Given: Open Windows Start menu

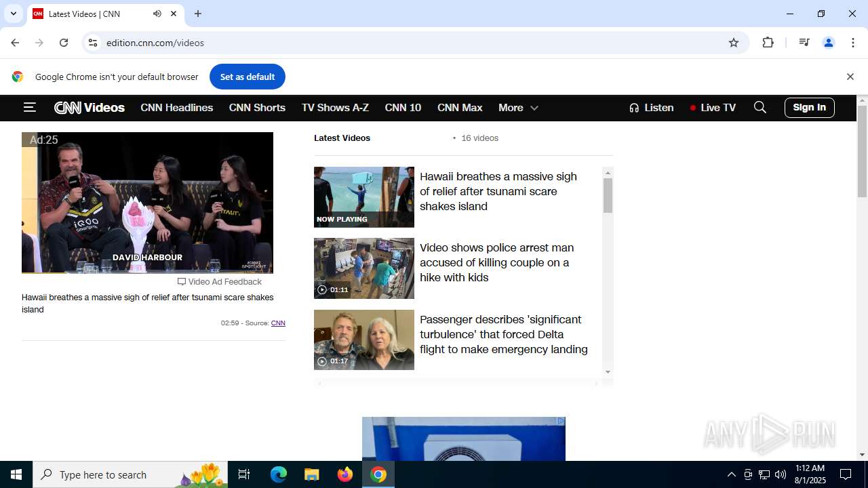Looking at the screenshot, I should click(x=16, y=474).
